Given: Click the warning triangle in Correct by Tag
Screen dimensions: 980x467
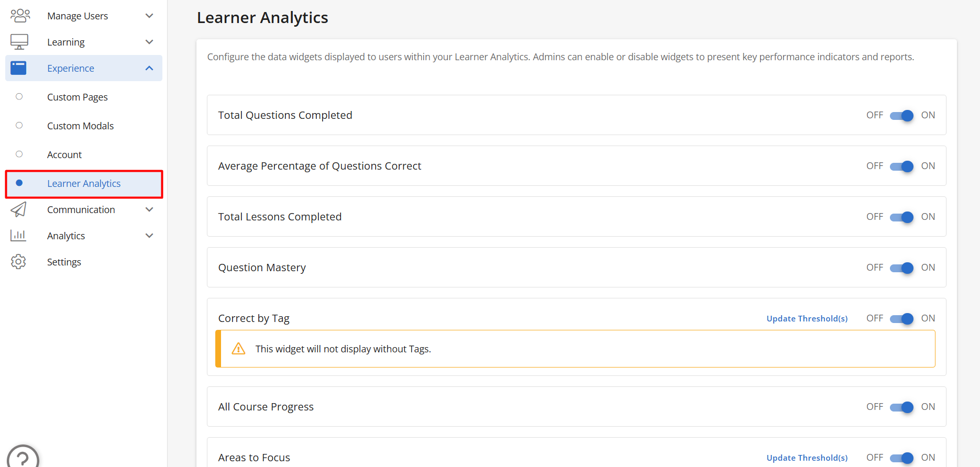Looking at the screenshot, I should click(x=238, y=349).
